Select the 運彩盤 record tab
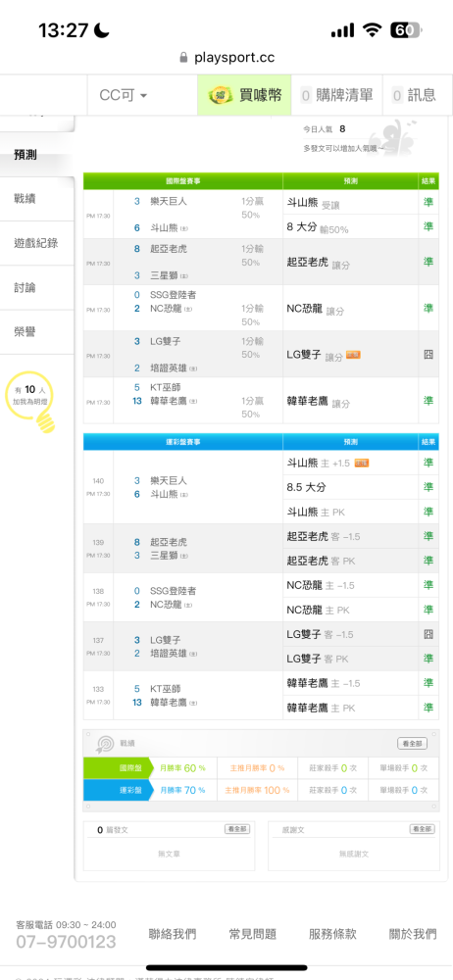Screen dimensions: 453x980 [x=119, y=790]
